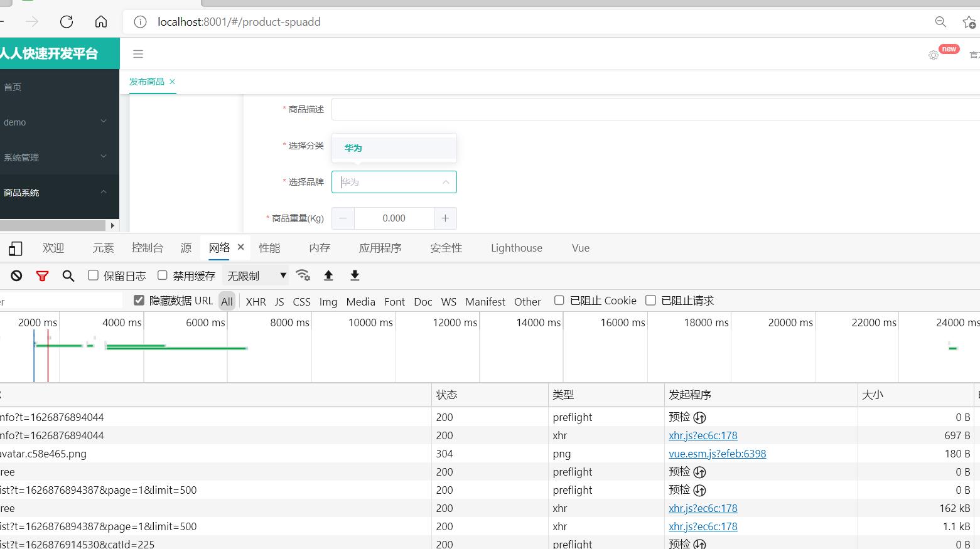Viewport: 980px width, 549px height.
Task: Switch to the 源 DevTools tab
Action: [186, 248]
